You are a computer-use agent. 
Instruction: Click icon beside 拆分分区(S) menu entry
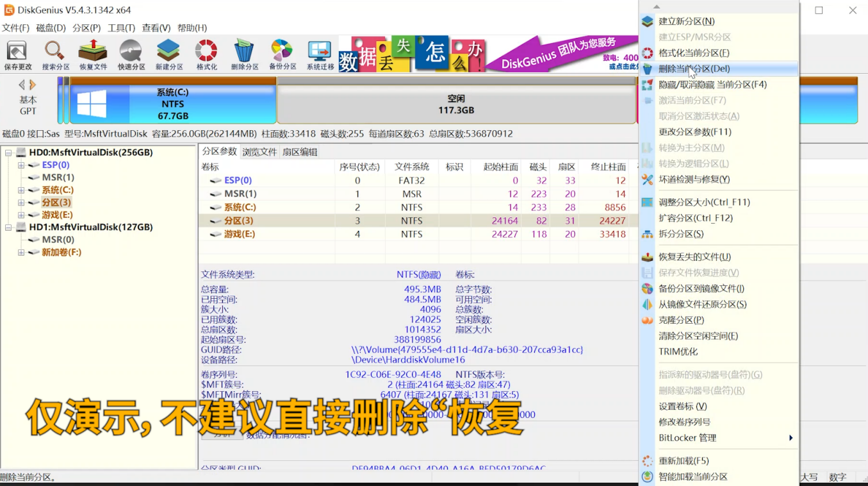click(648, 233)
